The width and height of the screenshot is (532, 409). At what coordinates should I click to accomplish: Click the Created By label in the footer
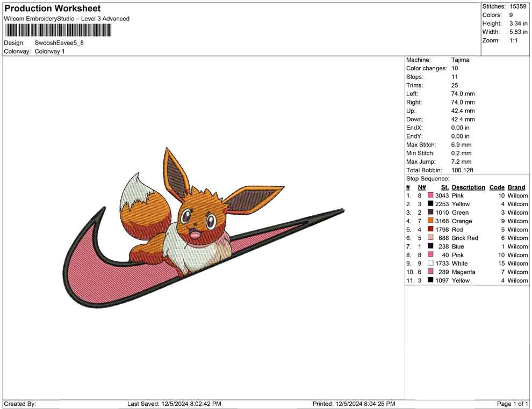pyautogui.click(x=20, y=404)
